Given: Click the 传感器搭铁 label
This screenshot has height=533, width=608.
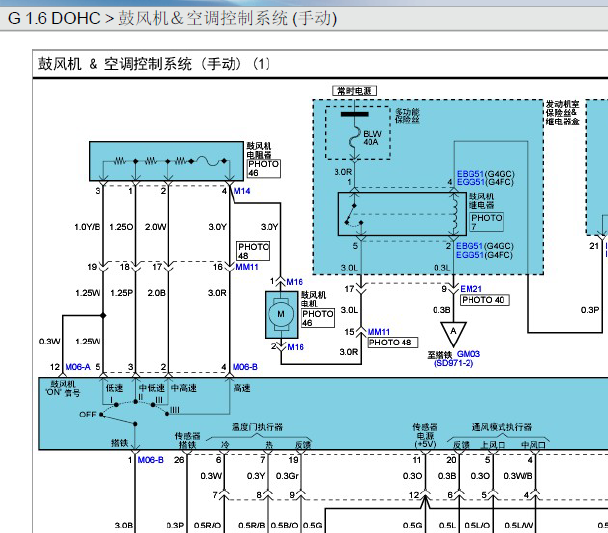Looking at the screenshot, I should [x=187, y=440].
